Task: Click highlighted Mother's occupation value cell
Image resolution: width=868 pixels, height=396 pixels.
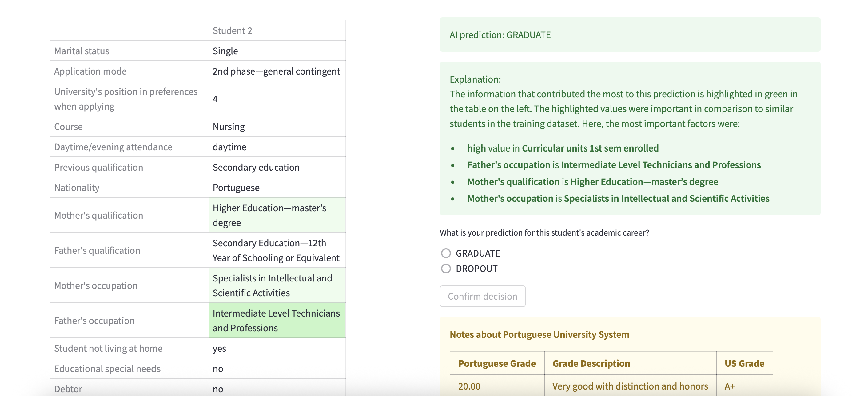Action: [x=277, y=285]
